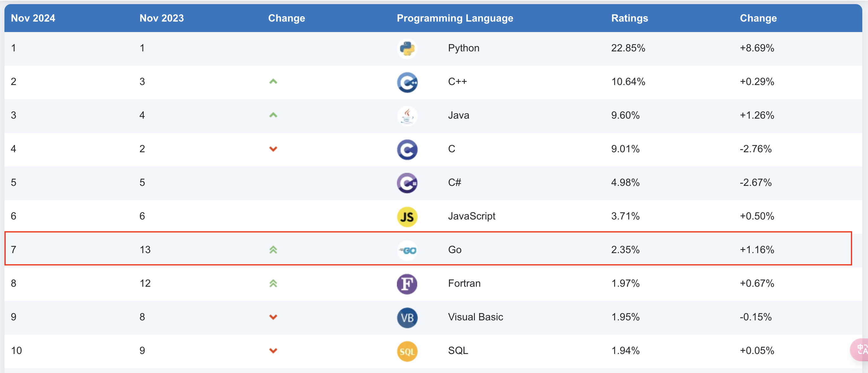Image resolution: width=868 pixels, height=373 pixels.
Task: Click the Python logo icon
Action: 407,49
